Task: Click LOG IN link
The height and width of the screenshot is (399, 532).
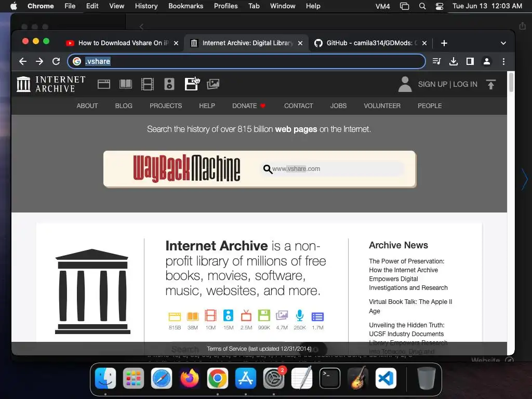Action: coord(465,84)
